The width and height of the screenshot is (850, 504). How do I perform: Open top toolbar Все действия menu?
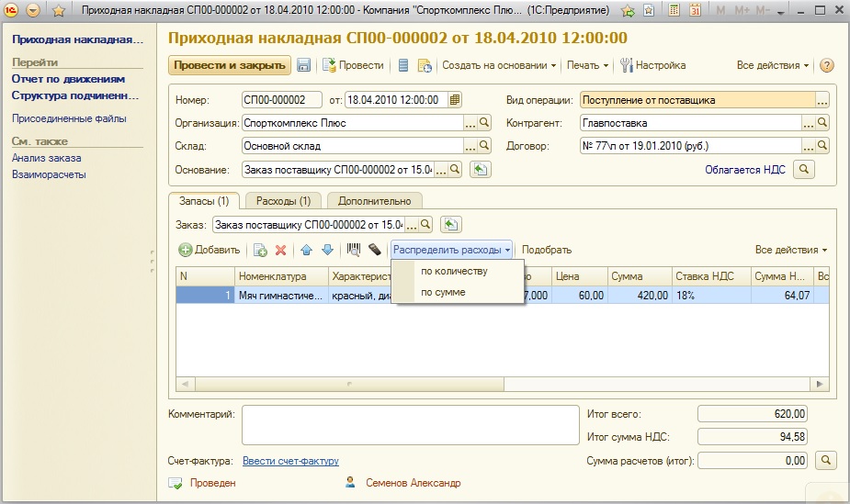tap(772, 66)
